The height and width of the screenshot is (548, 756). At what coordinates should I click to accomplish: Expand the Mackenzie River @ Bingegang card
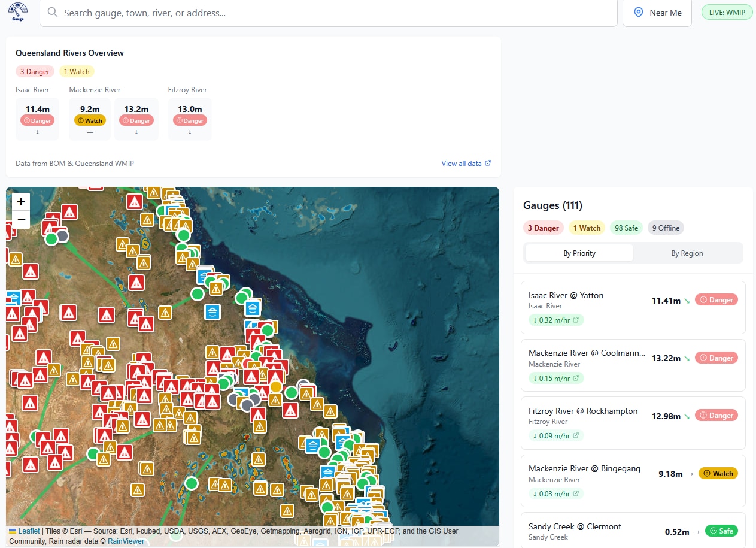click(633, 480)
